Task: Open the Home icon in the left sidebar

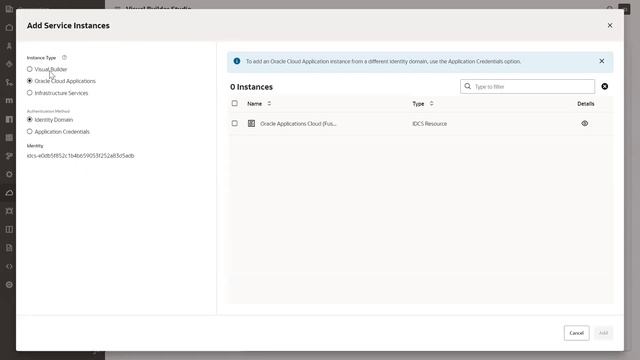Action: [x=9, y=28]
